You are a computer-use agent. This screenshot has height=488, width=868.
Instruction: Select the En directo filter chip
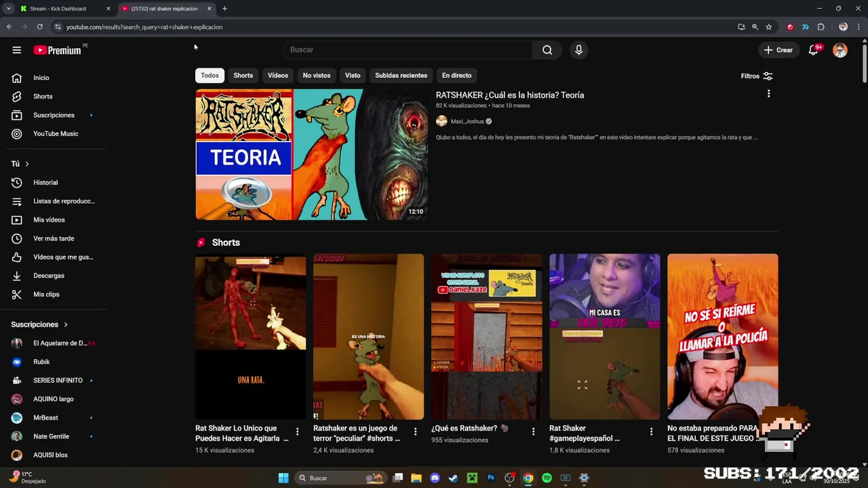456,75
